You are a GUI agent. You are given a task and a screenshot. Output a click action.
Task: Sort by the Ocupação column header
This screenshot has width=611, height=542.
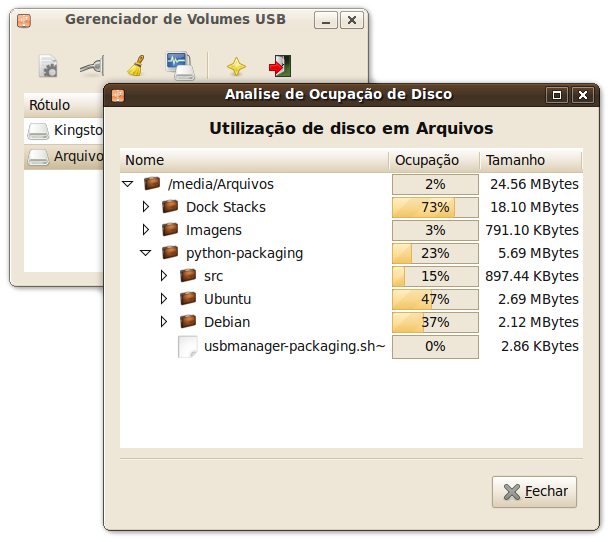434,160
